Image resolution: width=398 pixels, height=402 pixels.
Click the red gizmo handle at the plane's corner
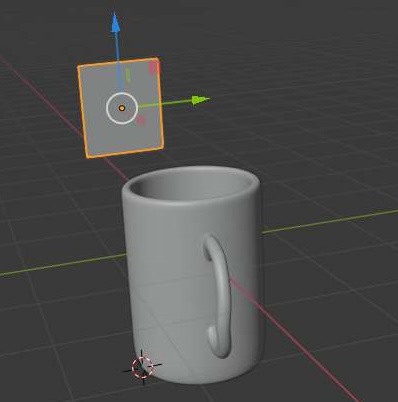(154, 67)
